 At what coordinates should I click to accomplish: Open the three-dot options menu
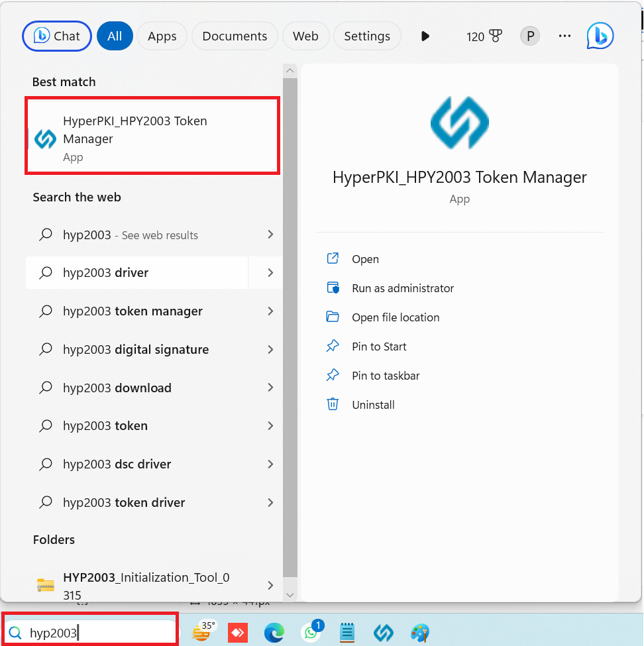[564, 36]
